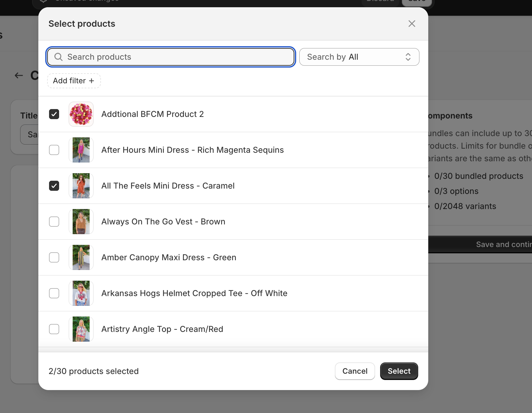532x413 pixels.
Task: Click Artistry Angle Top thumbnail
Action: (81, 329)
